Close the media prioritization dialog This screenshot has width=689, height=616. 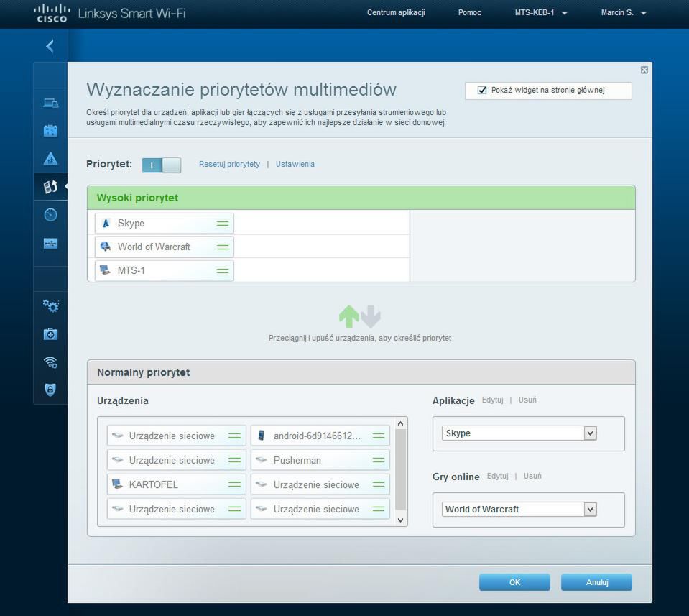[644, 70]
